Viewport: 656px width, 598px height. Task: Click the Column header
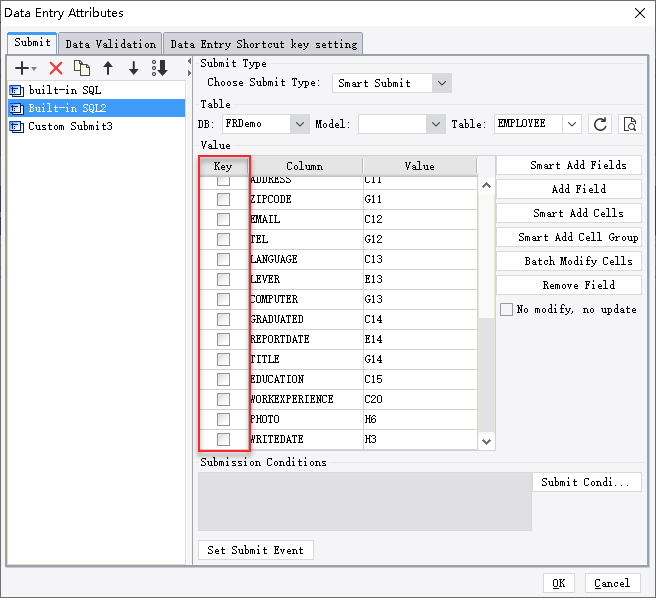tap(305, 166)
